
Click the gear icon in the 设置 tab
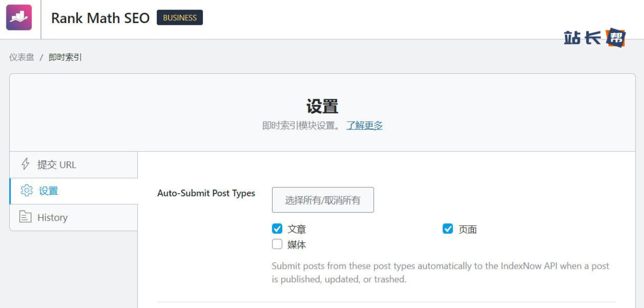26,190
